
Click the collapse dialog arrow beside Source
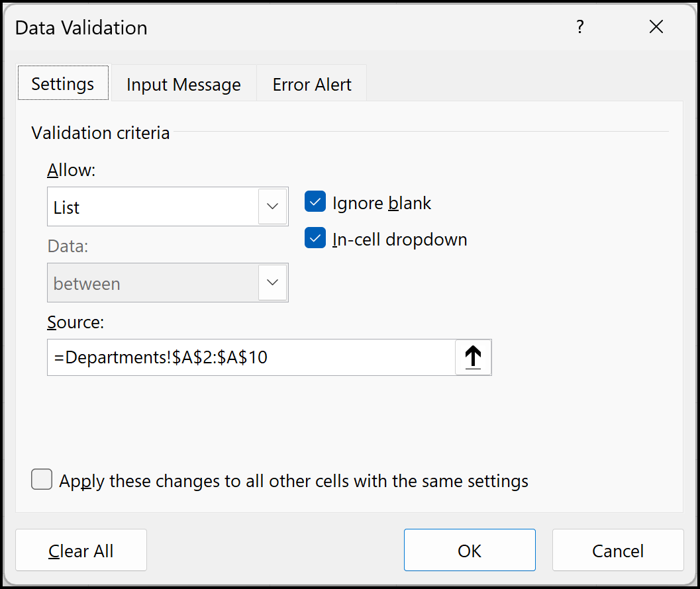point(473,357)
